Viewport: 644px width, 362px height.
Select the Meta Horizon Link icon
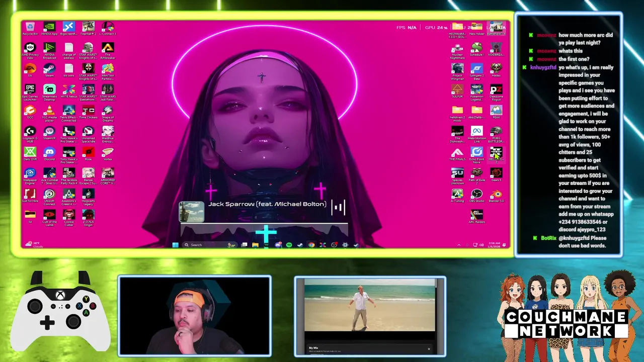click(x=476, y=134)
